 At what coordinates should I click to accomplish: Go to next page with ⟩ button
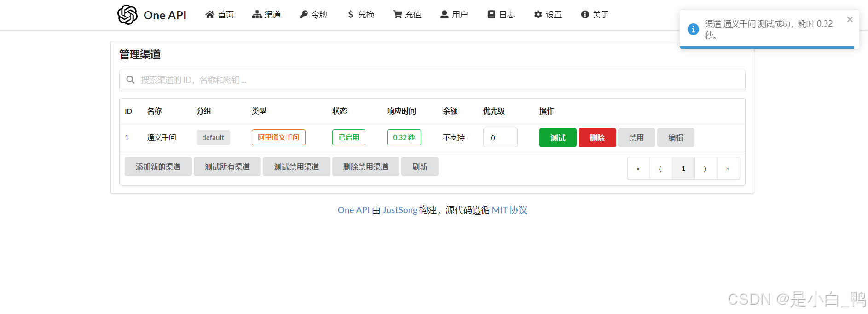coord(706,169)
